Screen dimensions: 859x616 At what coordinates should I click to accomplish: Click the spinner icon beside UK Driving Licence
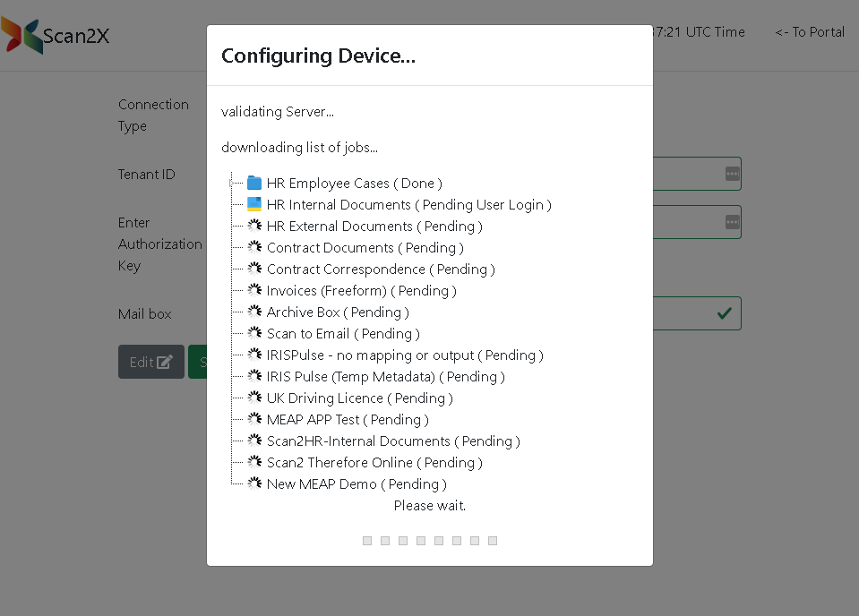(x=254, y=398)
